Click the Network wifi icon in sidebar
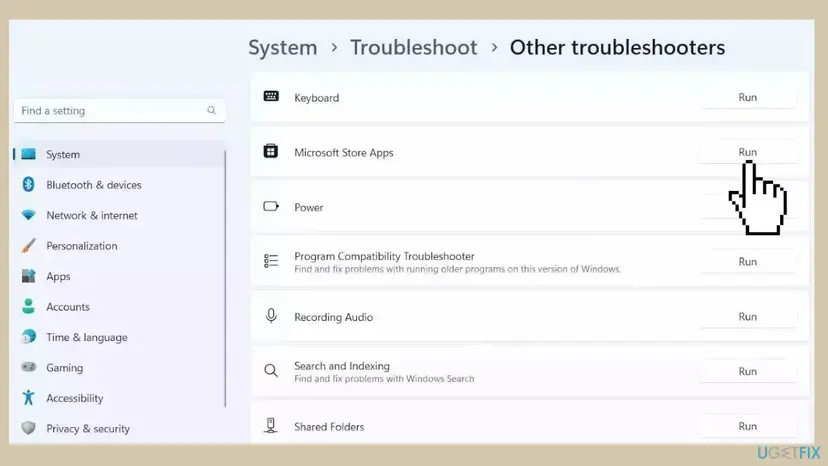Viewport: 828px width, 466px height. point(29,215)
